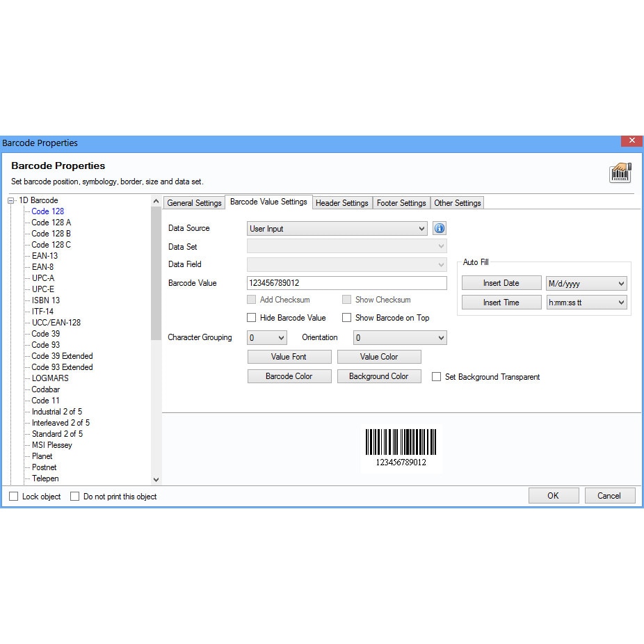Open the Footer Settings tab
The width and height of the screenshot is (644, 644).
point(401,202)
